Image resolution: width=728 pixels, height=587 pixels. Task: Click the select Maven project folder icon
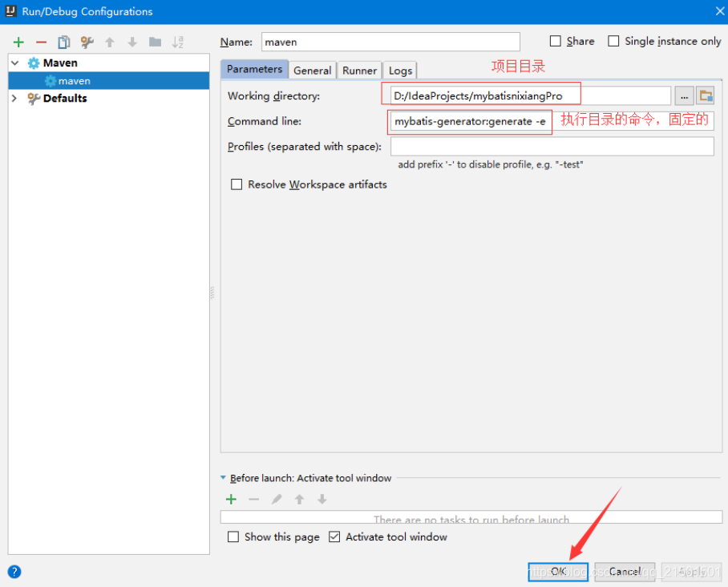pyautogui.click(x=706, y=96)
